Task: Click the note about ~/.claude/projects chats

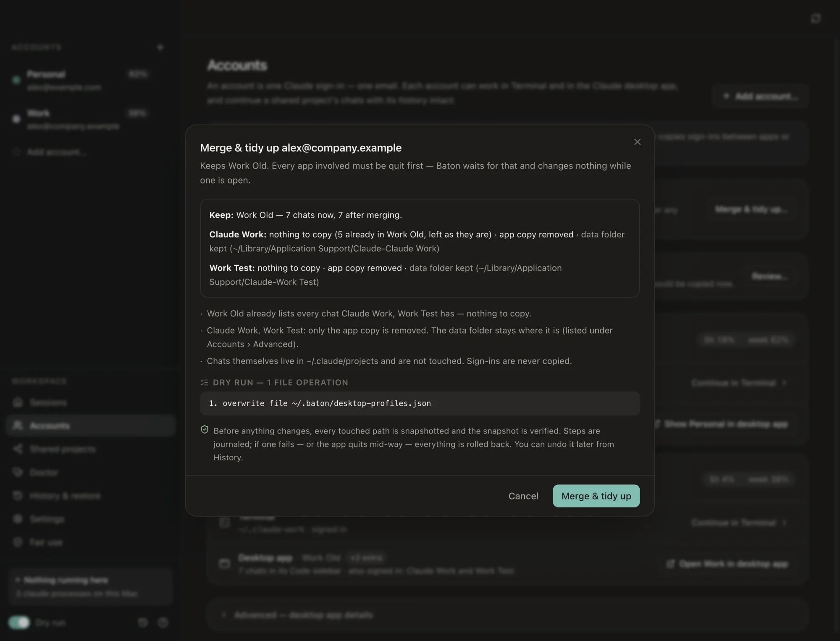Action: (389, 361)
